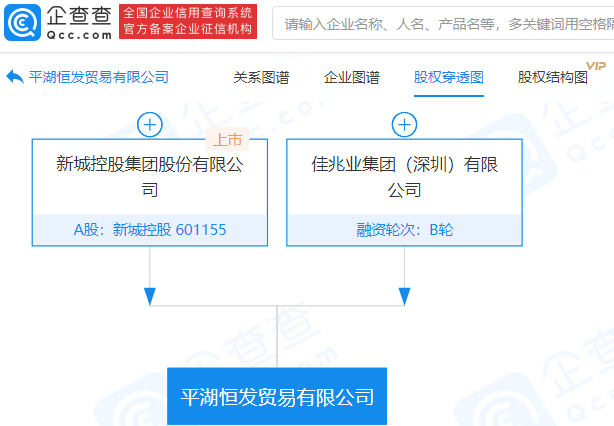Select the 股权穿透图 tab
Viewport: 614px width, 426px height.
449,77
